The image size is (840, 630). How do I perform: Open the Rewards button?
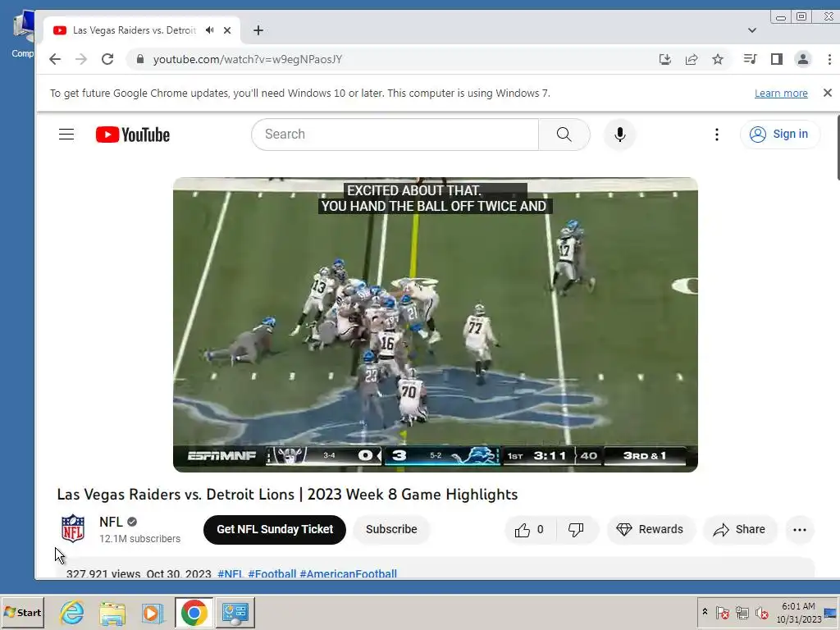click(x=651, y=530)
